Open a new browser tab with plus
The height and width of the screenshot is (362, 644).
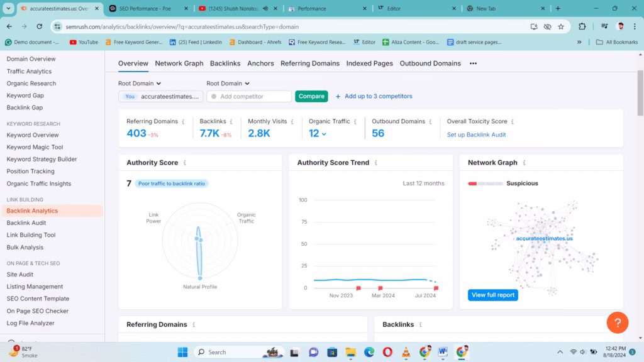(558, 8)
